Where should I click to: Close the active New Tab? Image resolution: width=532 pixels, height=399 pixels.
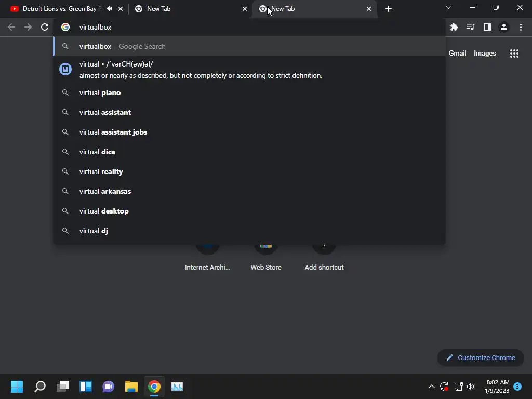click(369, 9)
